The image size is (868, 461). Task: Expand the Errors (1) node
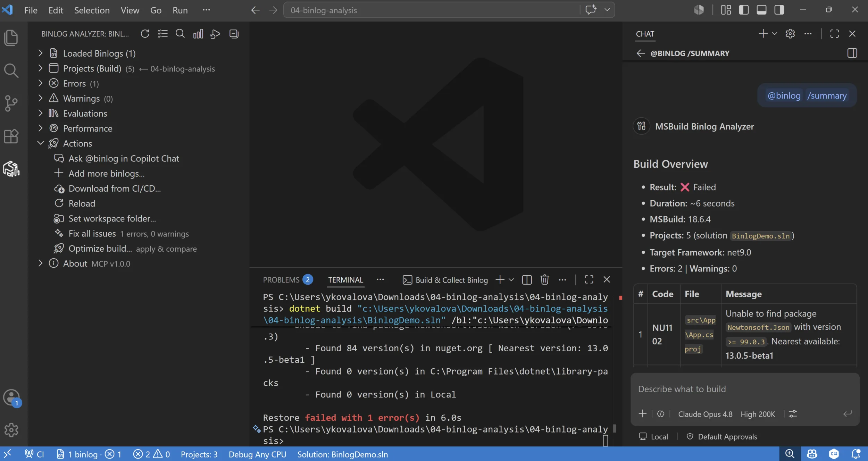click(x=40, y=83)
